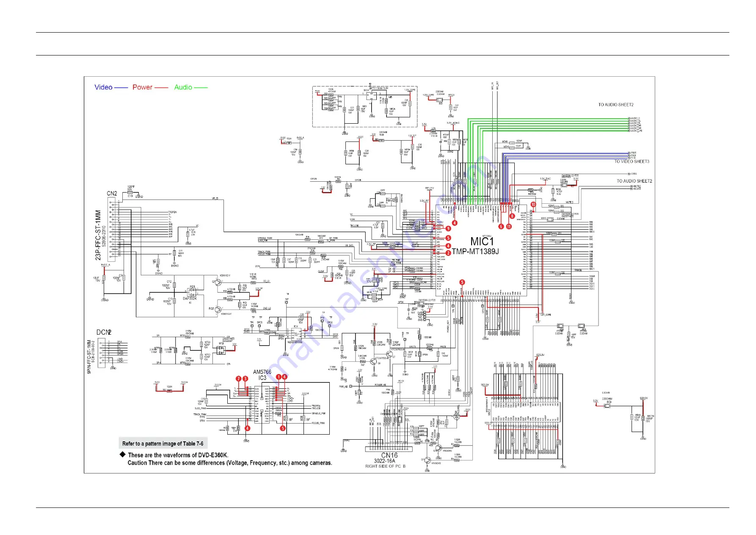Click red waveform marker 11
756x535 pixels.
coord(509,227)
